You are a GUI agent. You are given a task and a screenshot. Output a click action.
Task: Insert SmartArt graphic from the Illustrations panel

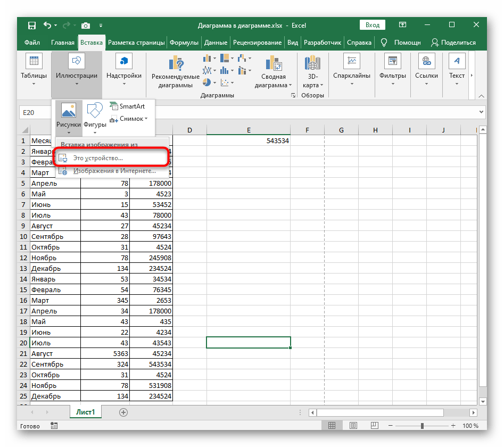pyautogui.click(x=127, y=106)
